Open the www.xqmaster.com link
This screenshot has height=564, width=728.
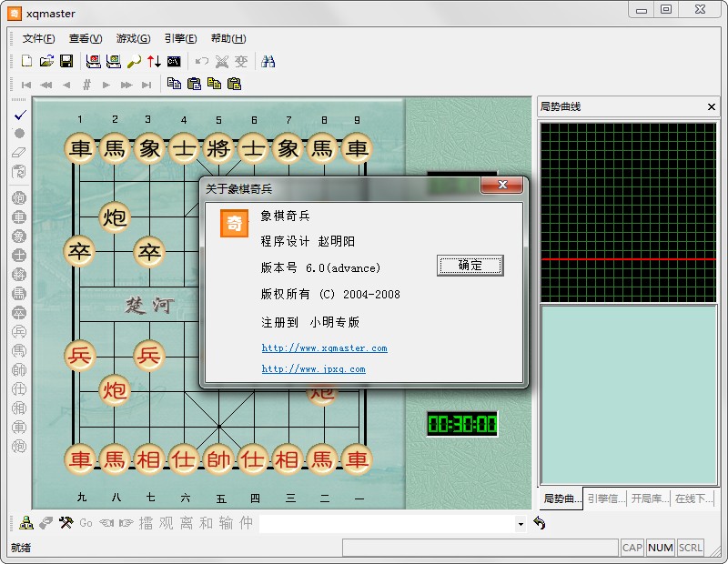point(324,348)
